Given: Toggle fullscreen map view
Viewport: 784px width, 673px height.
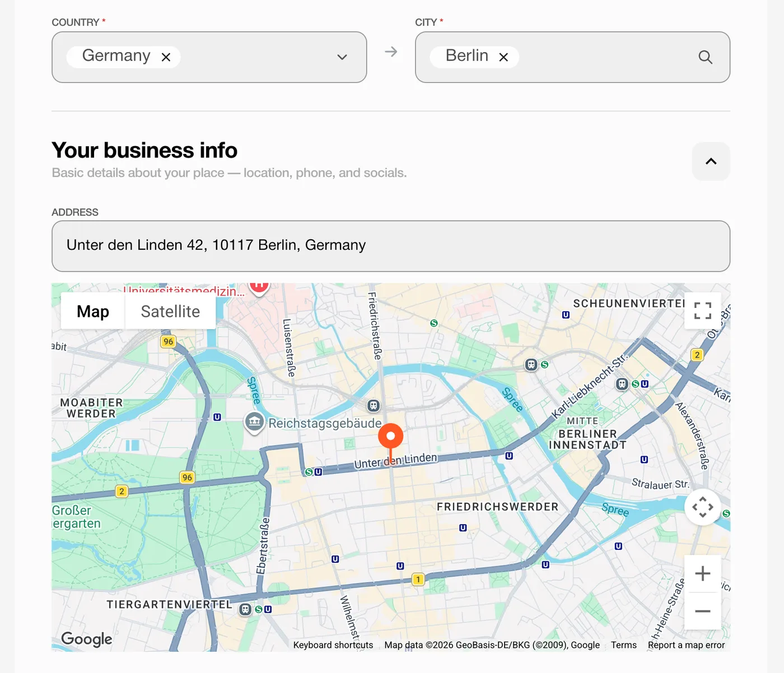Looking at the screenshot, I should click(x=703, y=311).
